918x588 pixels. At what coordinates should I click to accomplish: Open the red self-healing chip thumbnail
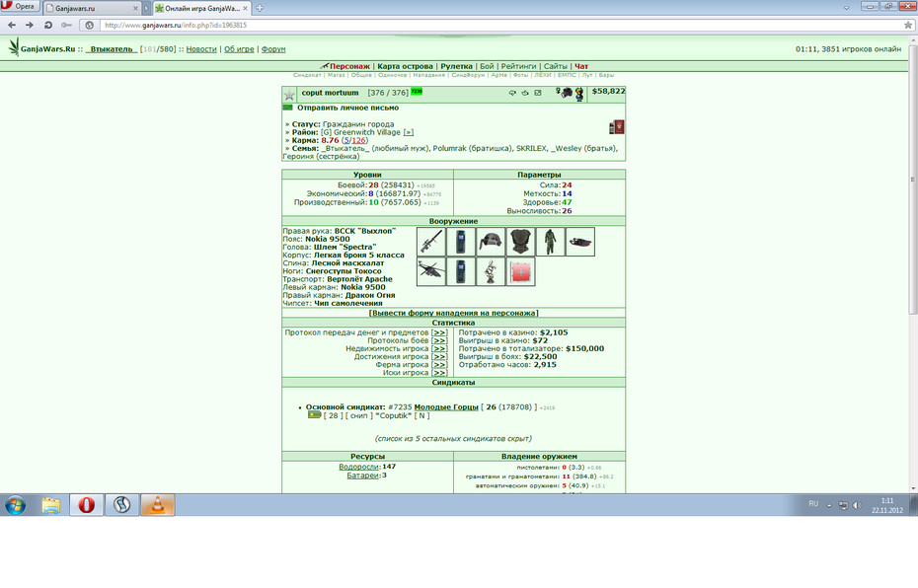pos(520,271)
